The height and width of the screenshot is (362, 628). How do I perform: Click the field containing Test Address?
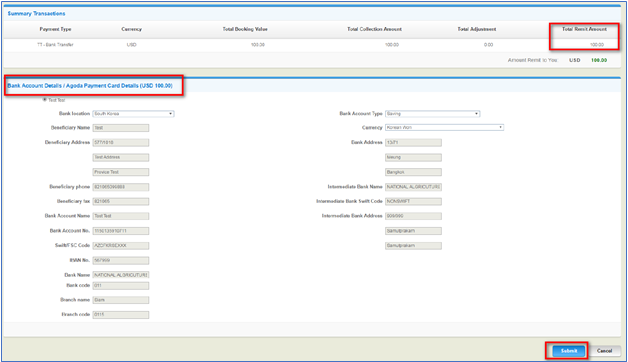pyautogui.click(x=121, y=157)
